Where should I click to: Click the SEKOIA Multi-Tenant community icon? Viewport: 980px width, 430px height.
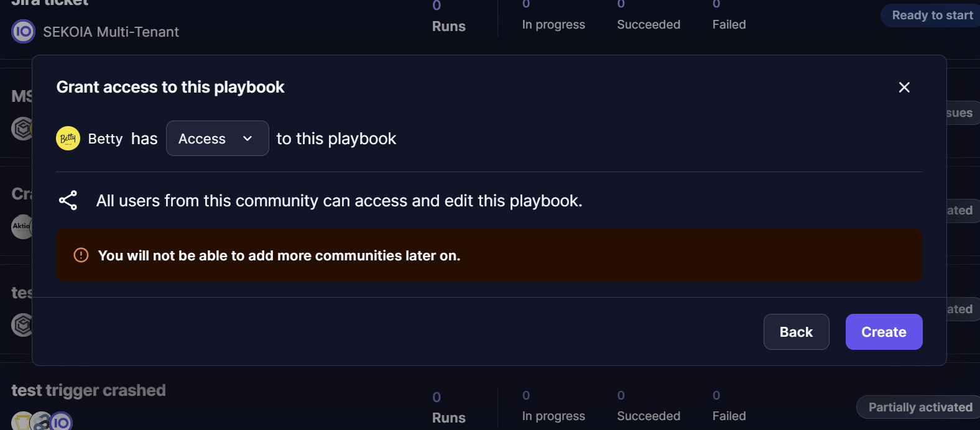click(x=22, y=31)
